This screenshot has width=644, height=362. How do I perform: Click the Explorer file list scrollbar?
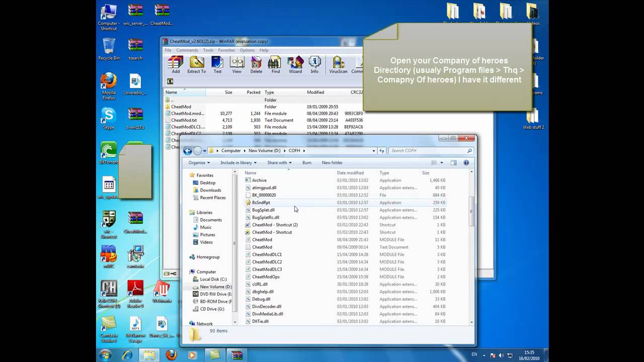(x=471, y=211)
